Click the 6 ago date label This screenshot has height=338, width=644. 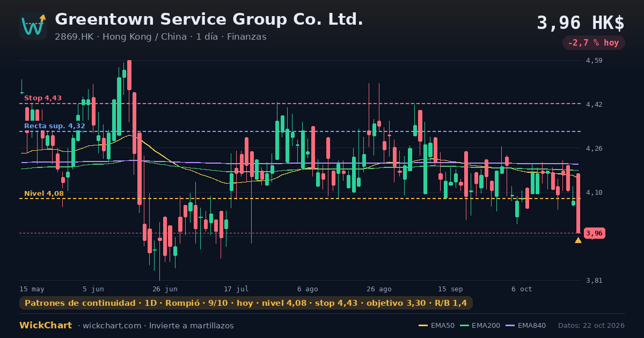[x=308, y=289]
